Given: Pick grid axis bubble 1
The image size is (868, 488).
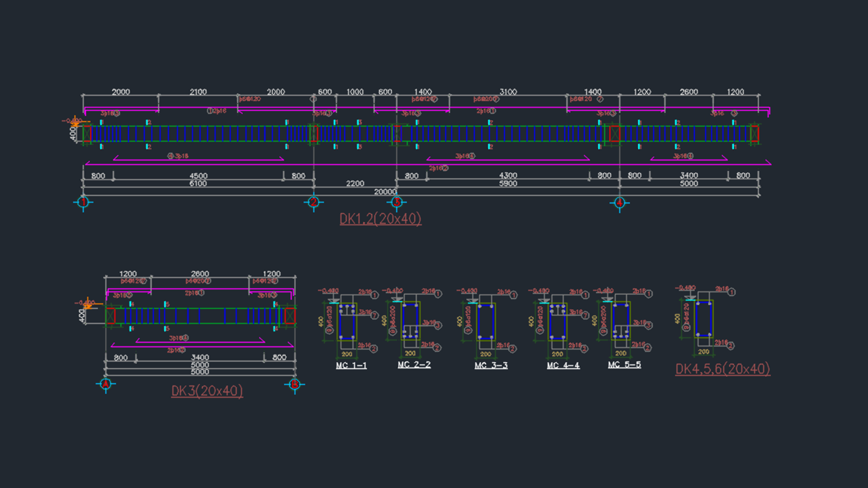Looking at the screenshot, I should click(x=83, y=202).
